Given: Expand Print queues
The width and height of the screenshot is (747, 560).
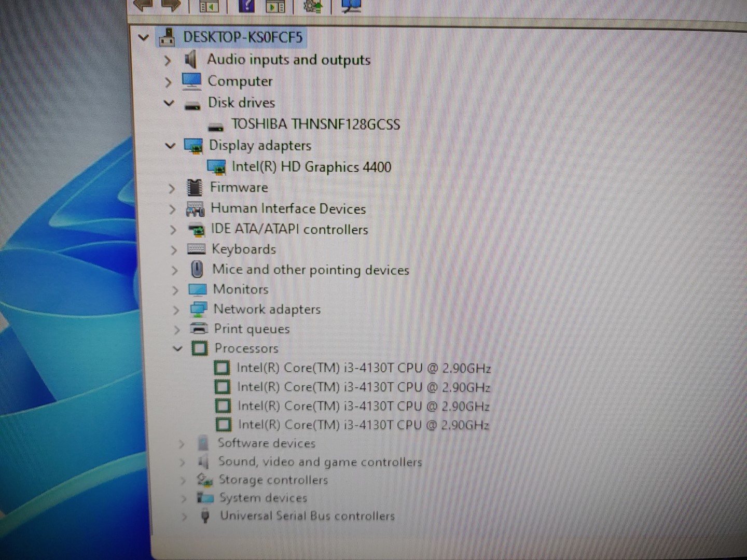Looking at the screenshot, I should click(x=177, y=330).
